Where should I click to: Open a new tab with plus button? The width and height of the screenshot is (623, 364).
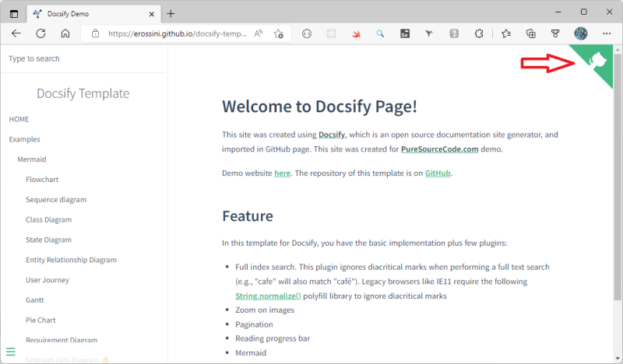pos(171,14)
